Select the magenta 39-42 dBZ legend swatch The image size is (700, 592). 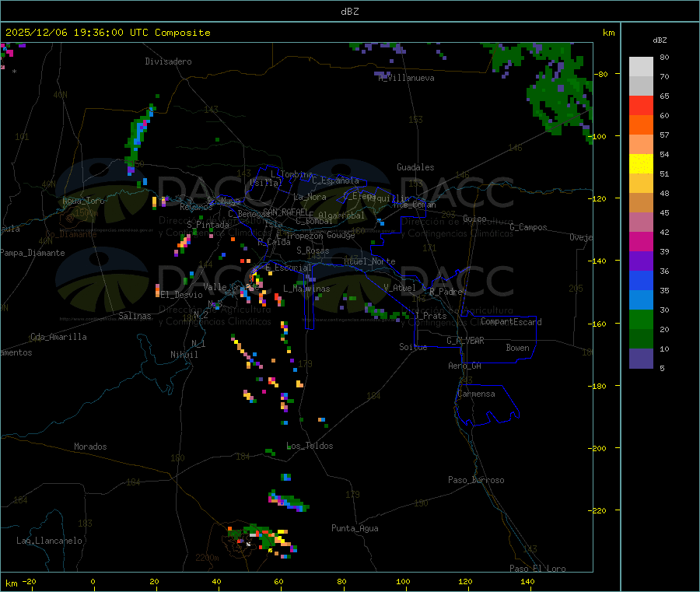[x=641, y=241]
